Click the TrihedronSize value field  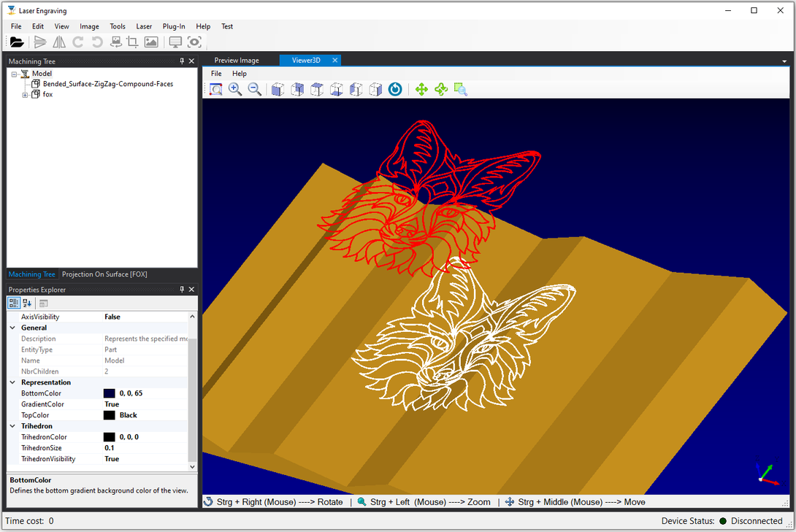(146, 448)
